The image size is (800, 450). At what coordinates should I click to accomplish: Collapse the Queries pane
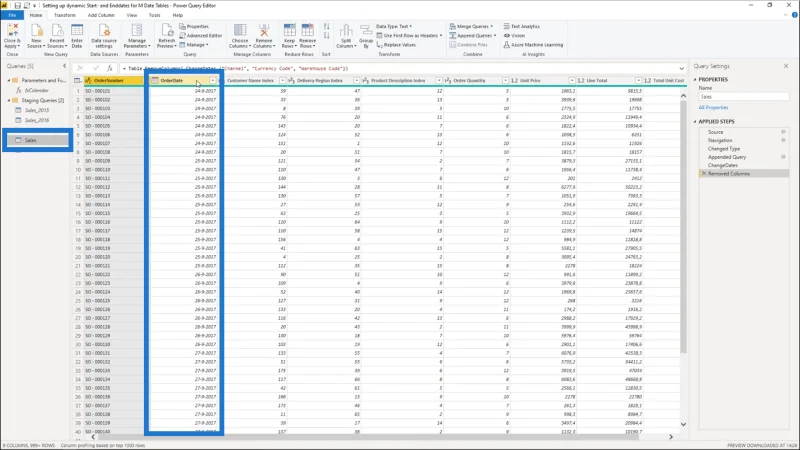64,66
